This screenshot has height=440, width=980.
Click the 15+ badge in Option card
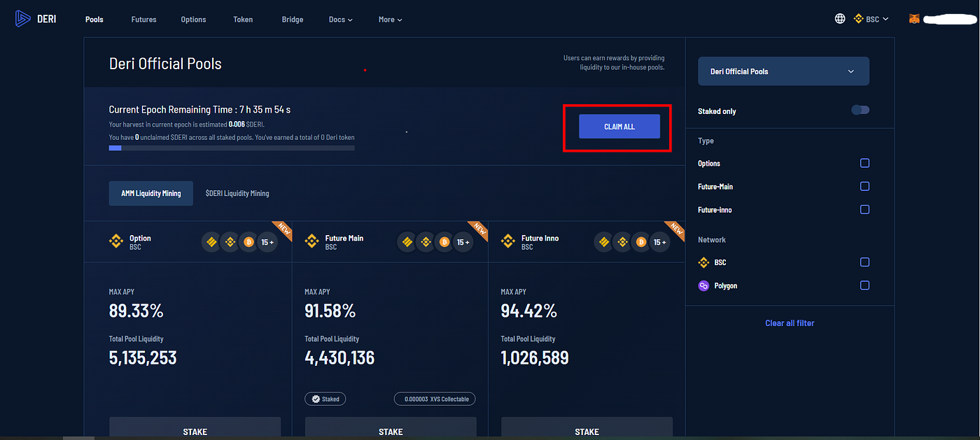(x=267, y=242)
